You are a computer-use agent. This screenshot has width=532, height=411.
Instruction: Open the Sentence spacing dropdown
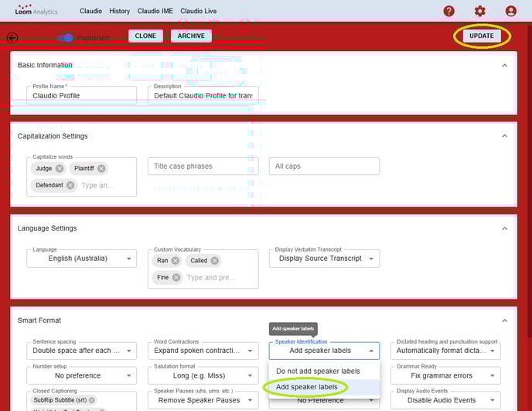[81, 351]
